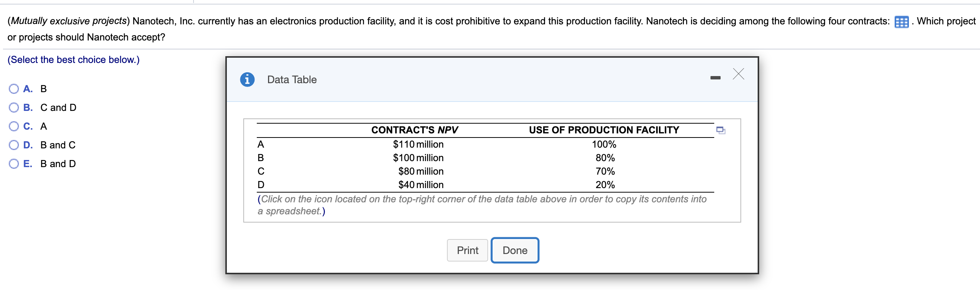Click the Data Table dialog title
Screen dimensions: 980x290
pyautogui.click(x=292, y=79)
